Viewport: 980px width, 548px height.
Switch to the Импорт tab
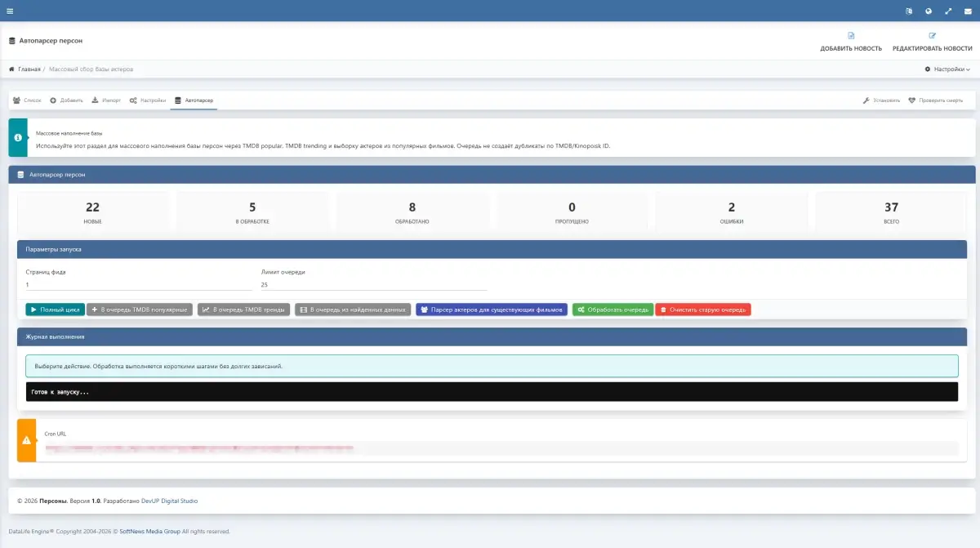pos(106,100)
